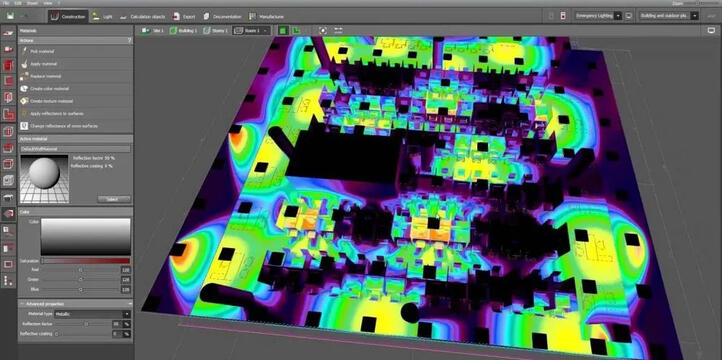Click the Green value input field
Image resolution: width=722 pixels, height=360 pixels.
coord(125,279)
